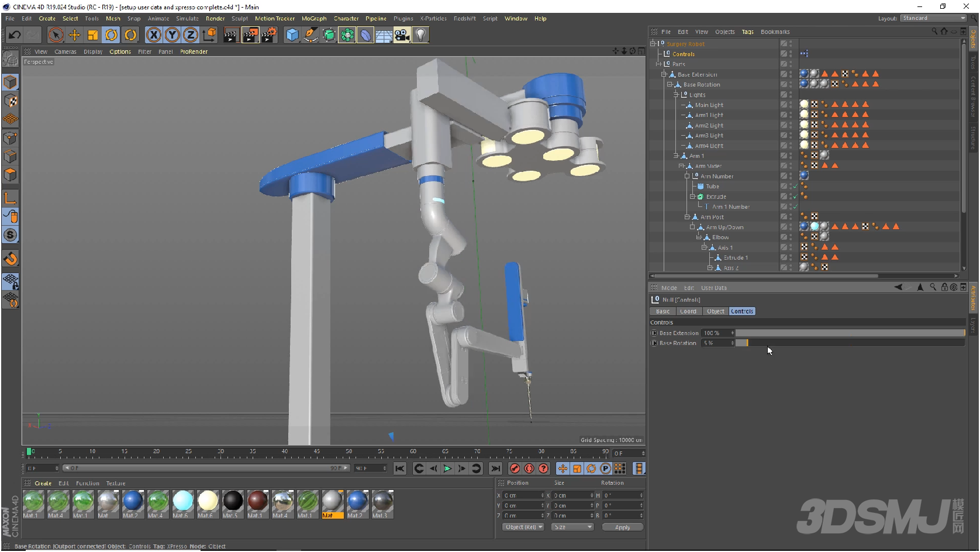980x552 pixels.
Task: Collapse the Arm Slider node
Action: (681, 166)
